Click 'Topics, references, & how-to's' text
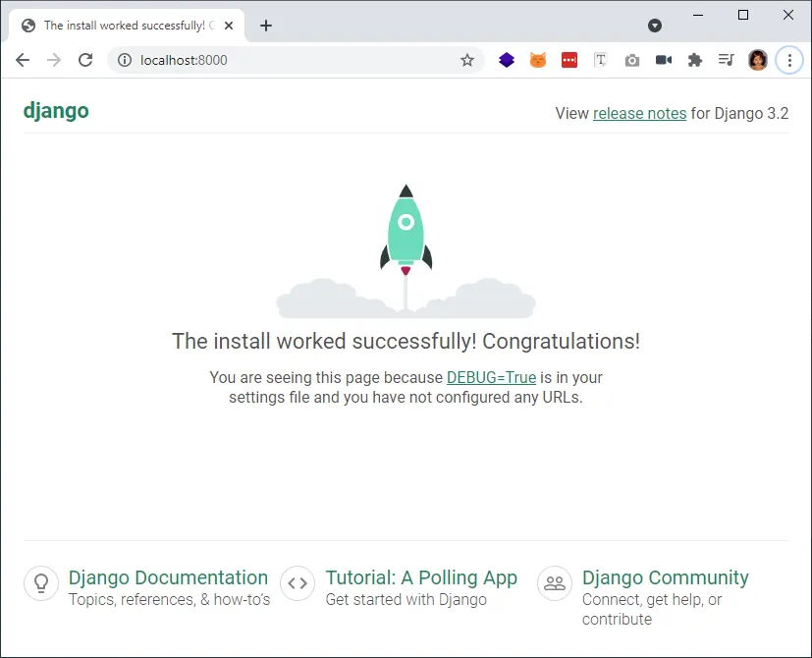The height and width of the screenshot is (658, 812). (x=169, y=599)
